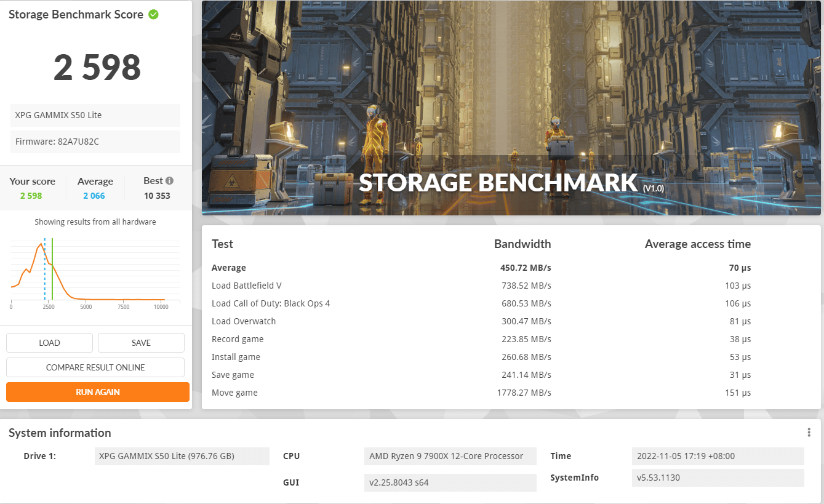Click the score distribution chart
Screen dimensions: 824x504
pyautogui.click(x=95, y=274)
